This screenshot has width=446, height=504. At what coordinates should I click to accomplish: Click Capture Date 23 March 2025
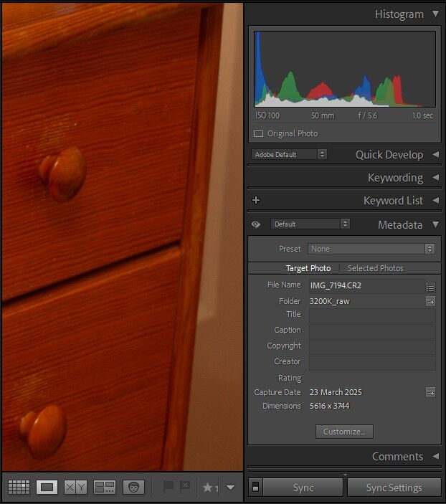pos(336,392)
